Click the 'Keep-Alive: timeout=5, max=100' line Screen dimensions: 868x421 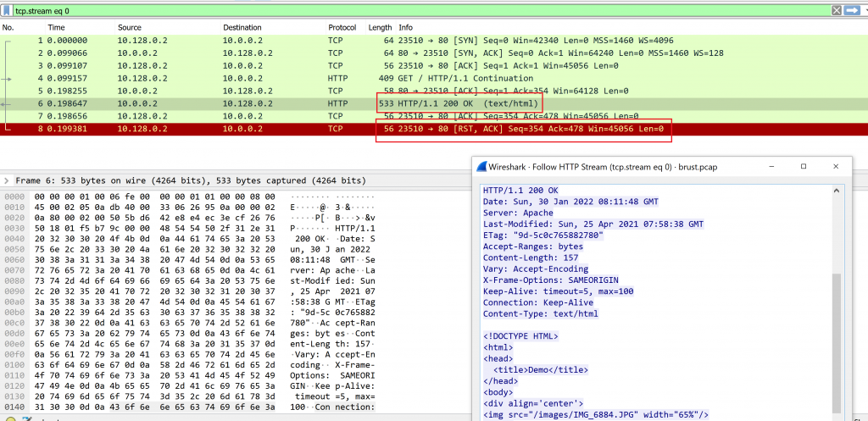point(558,291)
